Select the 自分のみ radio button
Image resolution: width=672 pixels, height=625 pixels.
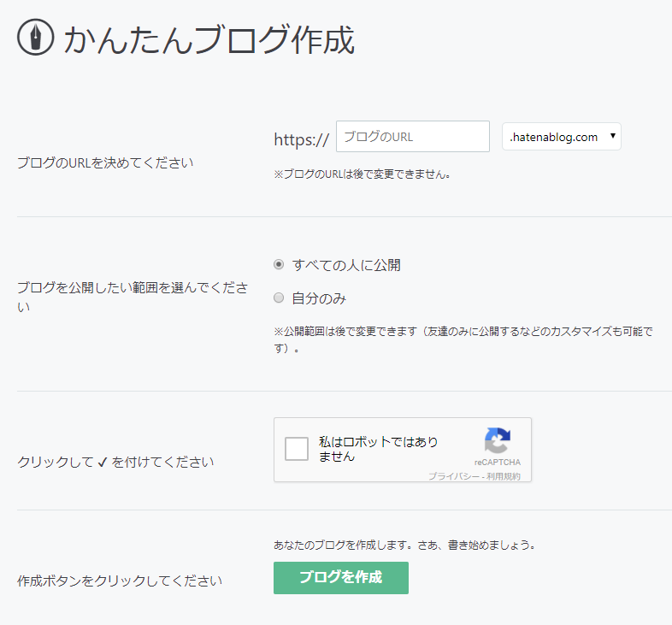coord(279,298)
